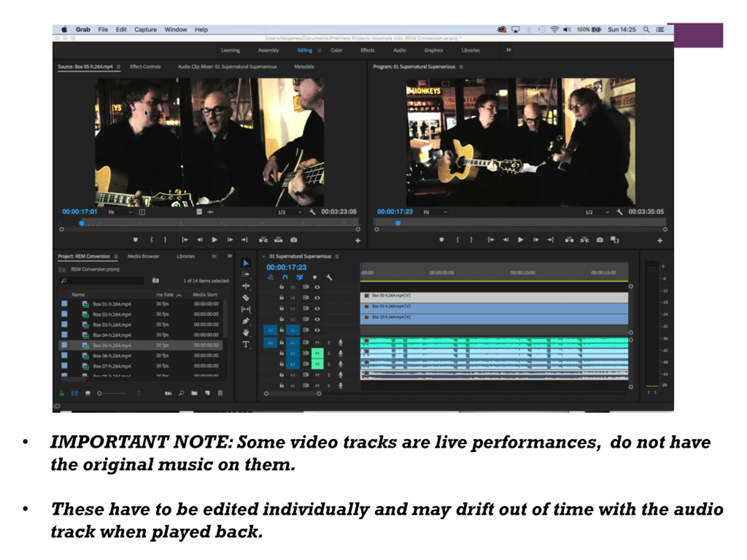Screen dimensions: 747x560
Task: Mute audio track A1
Action: point(317,343)
